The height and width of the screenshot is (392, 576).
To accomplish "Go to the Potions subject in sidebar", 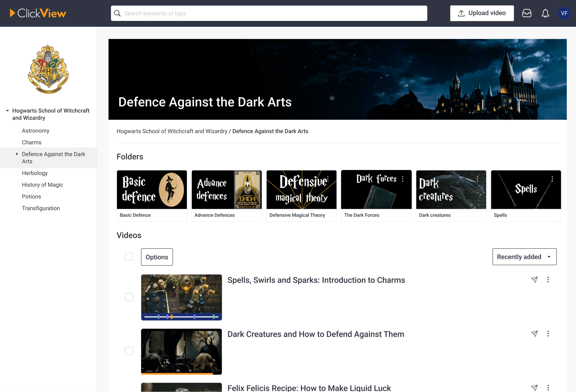I will [31, 196].
